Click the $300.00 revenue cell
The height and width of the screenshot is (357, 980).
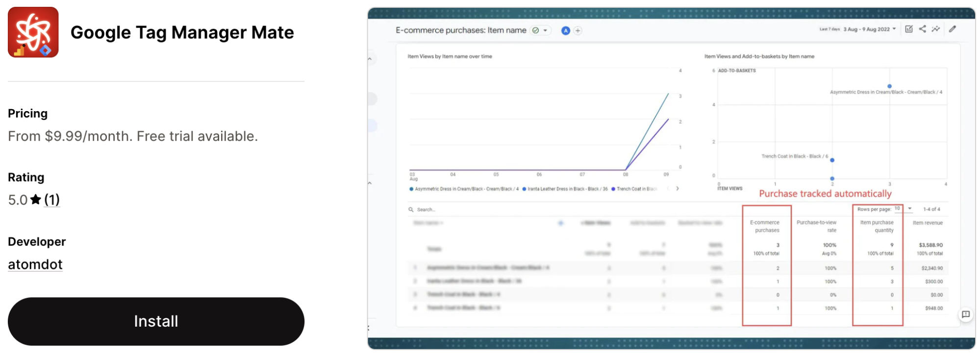coord(934,282)
